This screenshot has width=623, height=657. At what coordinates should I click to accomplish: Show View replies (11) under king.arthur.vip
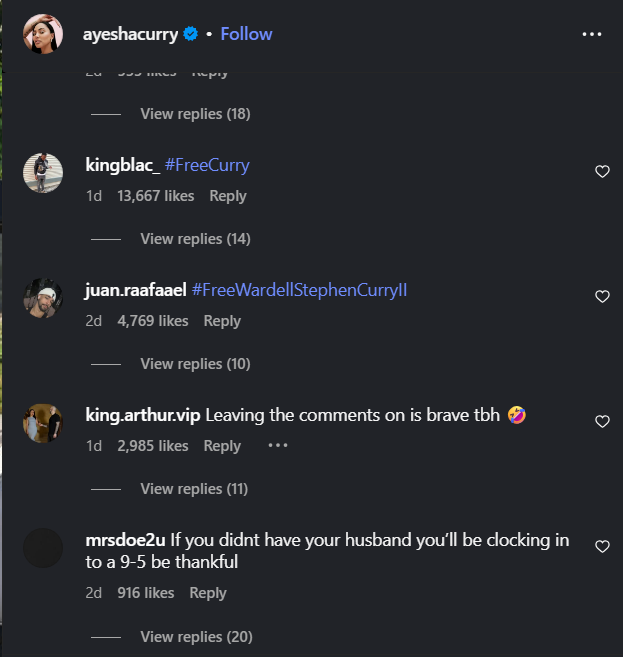tap(194, 489)
